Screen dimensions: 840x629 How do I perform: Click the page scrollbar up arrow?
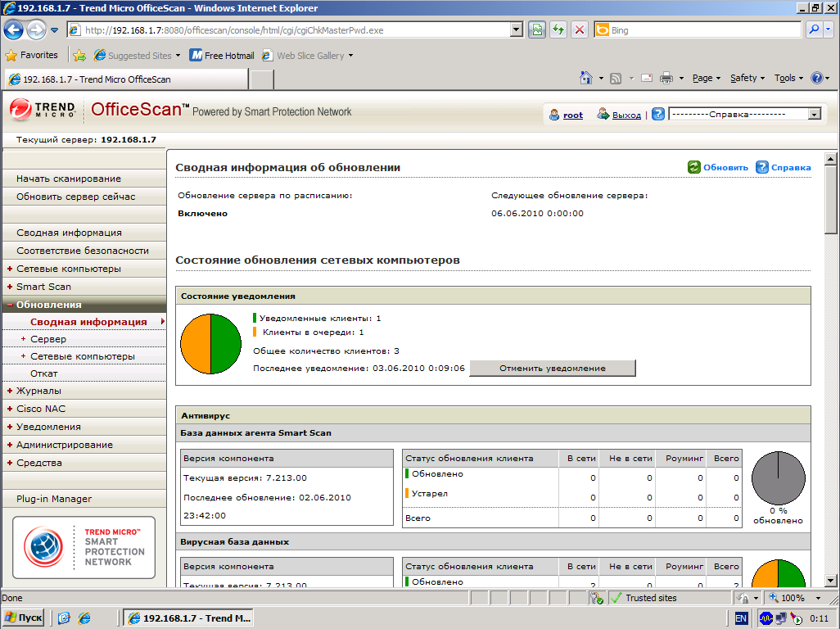tap(830, 159)
